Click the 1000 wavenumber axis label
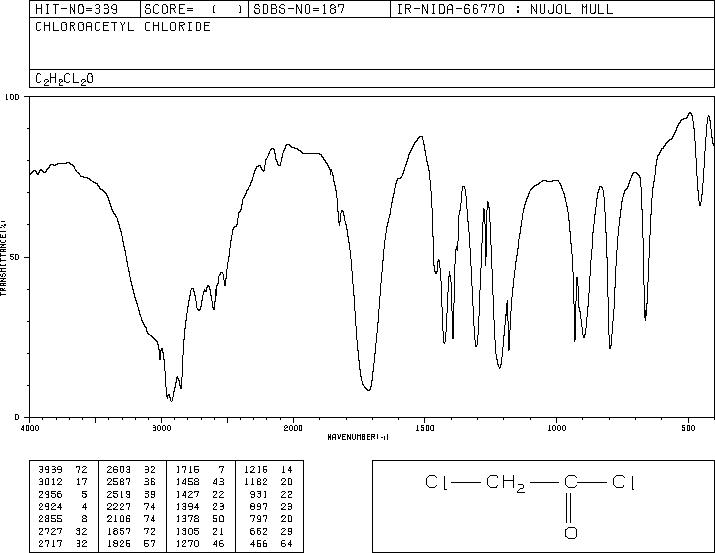 (556, 428)
